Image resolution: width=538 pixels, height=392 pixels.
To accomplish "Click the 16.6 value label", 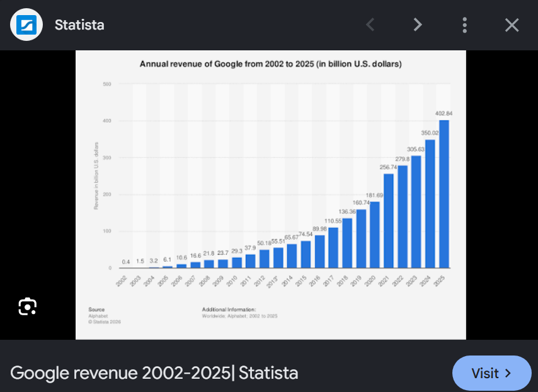I will pos(195,255).
